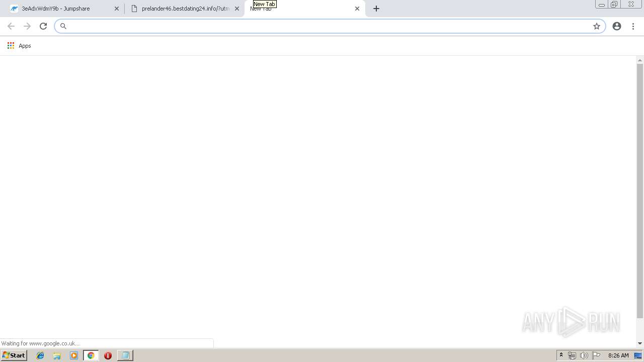
Task: Open a new tab with the plus button
Action: click(376, 9)
